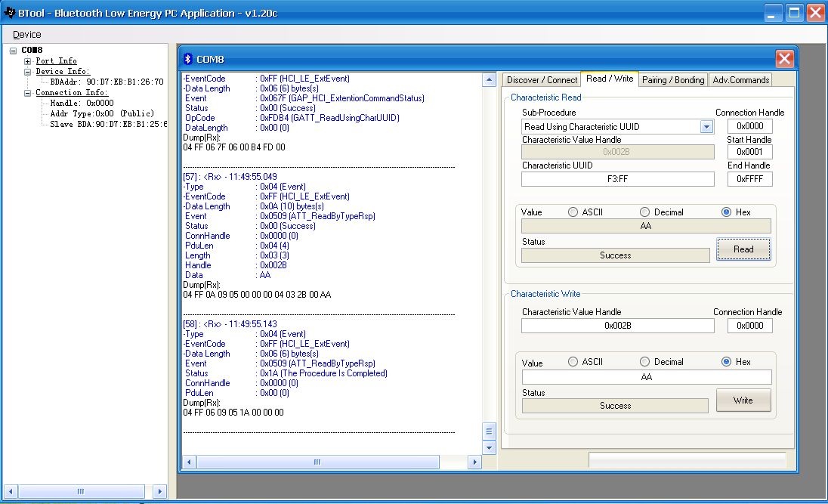Screen dimensions: 828x504
Task: Click the log scroll up arrow
Action: pyautogui.click(x=489, y=80)
